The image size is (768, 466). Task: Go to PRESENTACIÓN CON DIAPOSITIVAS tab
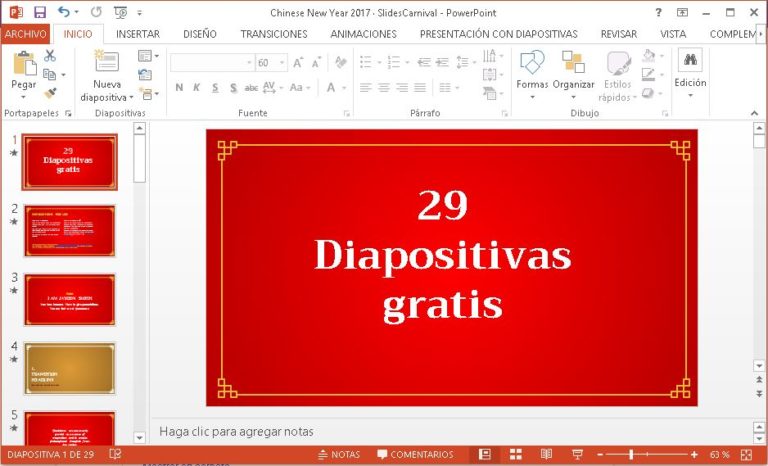(x=499, y=34)
